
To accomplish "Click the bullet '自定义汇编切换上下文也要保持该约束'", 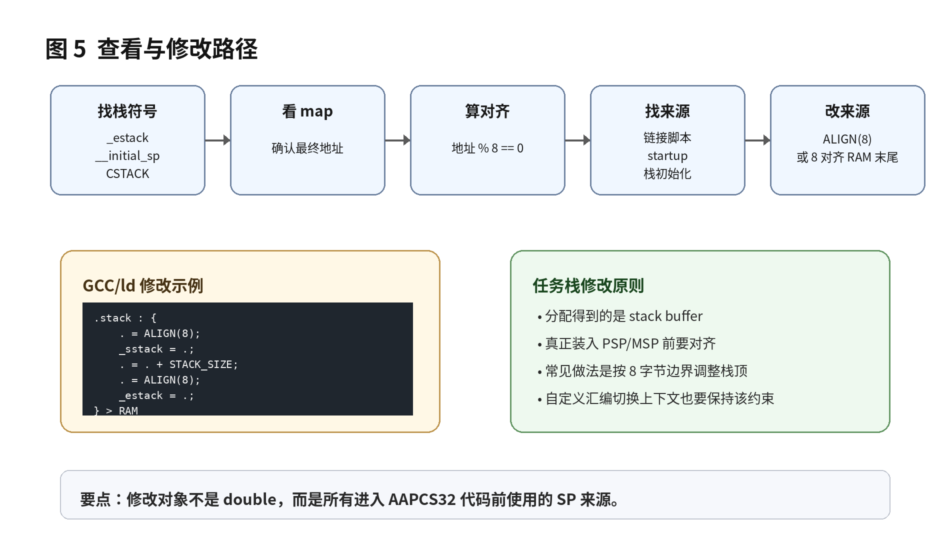I will point(655,398).
